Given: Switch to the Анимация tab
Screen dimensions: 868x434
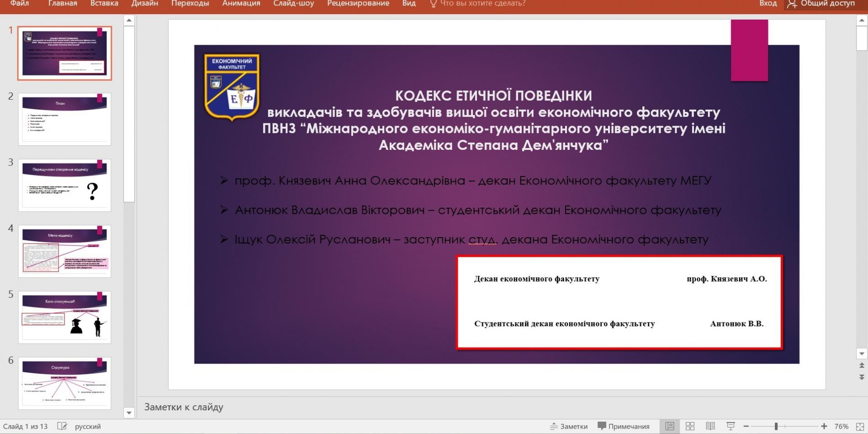Looking at the screenshot, I should (241, 4).
